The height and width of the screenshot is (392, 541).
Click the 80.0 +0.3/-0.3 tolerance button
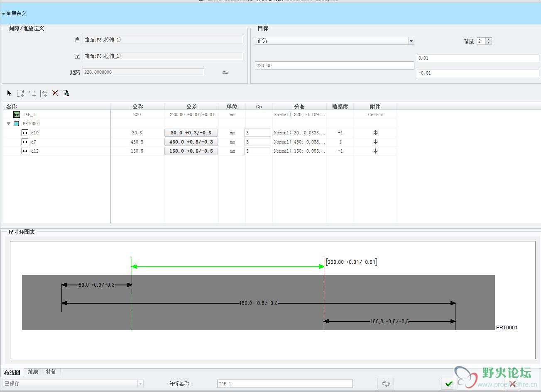(191, 133)
